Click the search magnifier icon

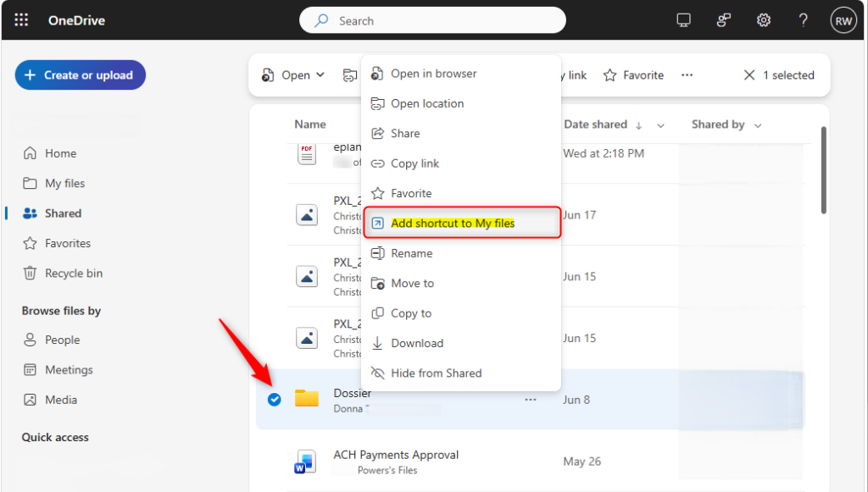tap(321, 21)
